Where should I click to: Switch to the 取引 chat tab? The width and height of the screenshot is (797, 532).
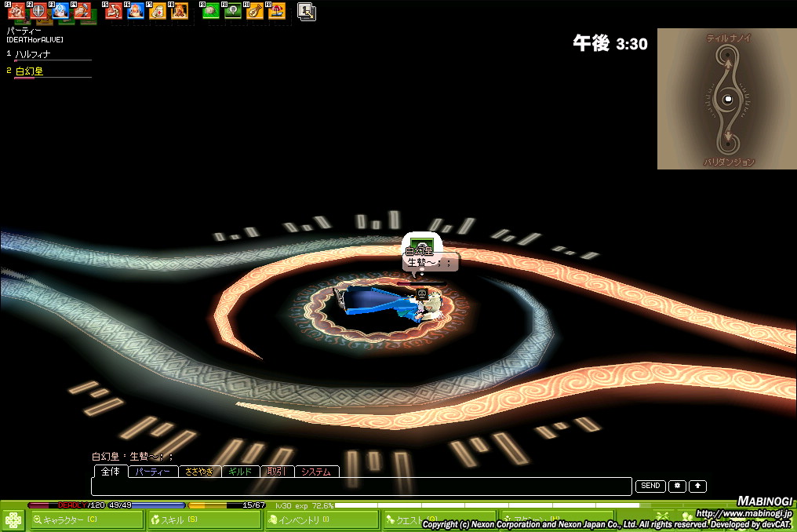click(277, 472)
